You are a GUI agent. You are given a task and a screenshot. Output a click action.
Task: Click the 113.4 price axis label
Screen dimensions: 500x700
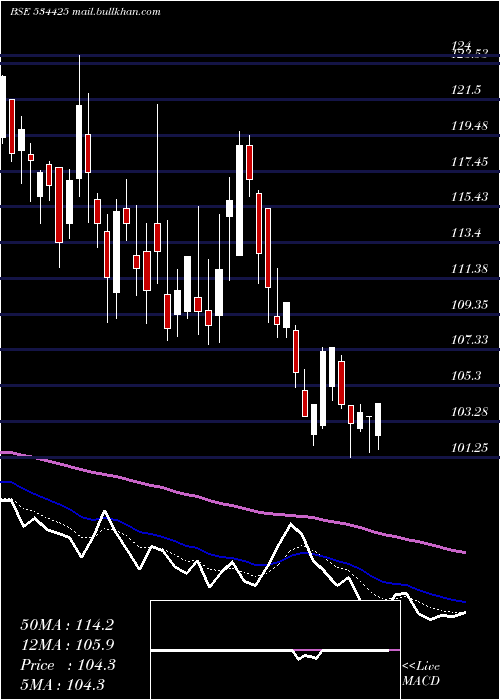point(466,233)
